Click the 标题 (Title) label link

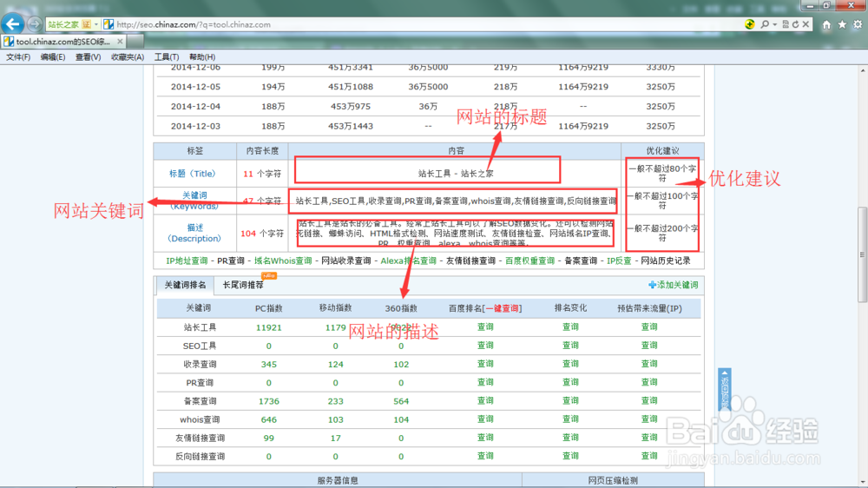192,174
